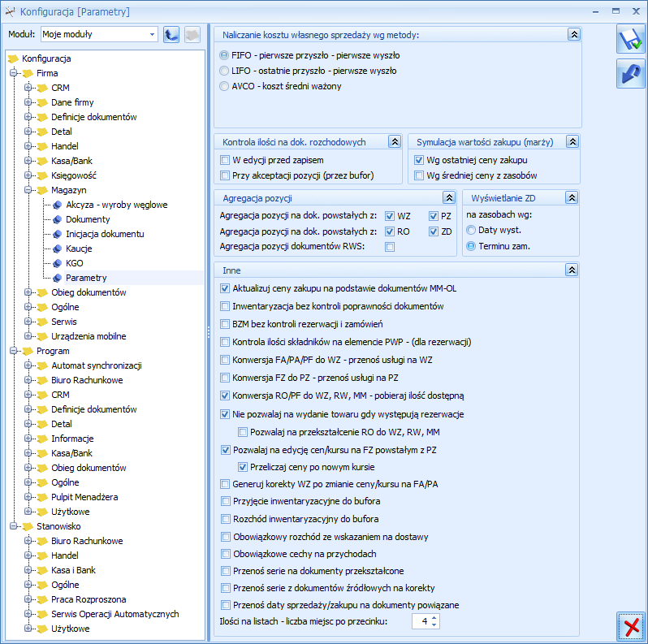648x644 pixels.
Task: Click the Konfiguracja root folder icon
Action: coord(13,58)
